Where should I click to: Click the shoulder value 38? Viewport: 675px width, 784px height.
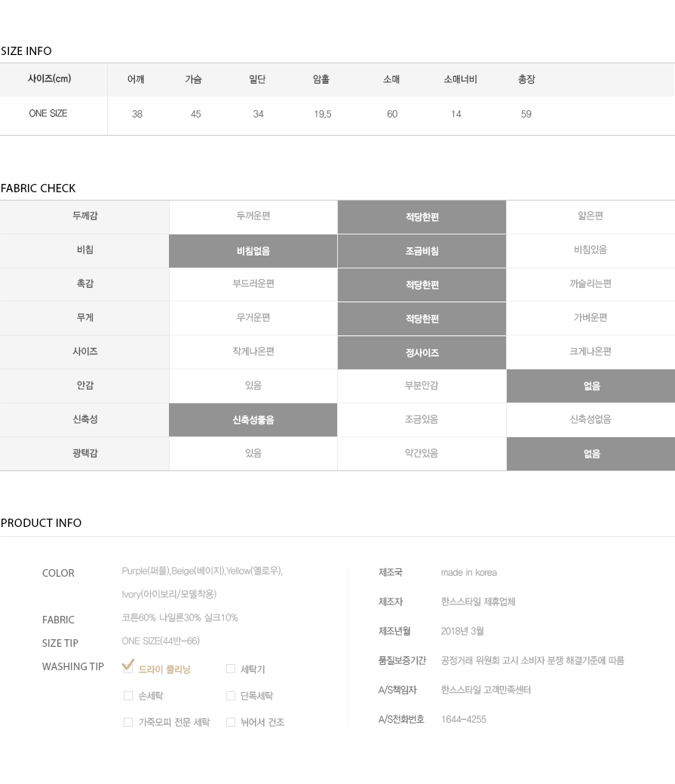pyautogui.click(x=137, y=114)
